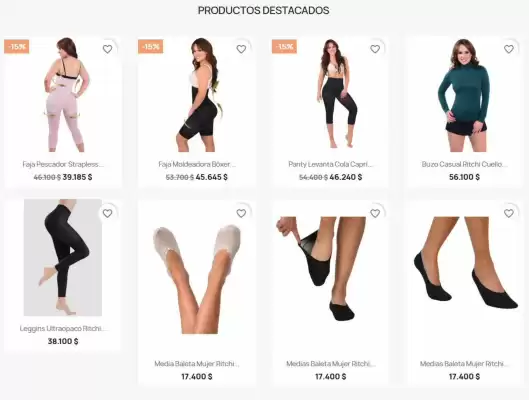Image resolution: width=529 pixels, height=400 pixels.
Task: Open Buzo Casual Ritchi Cuello product title
Action: (x=464, y=164)
